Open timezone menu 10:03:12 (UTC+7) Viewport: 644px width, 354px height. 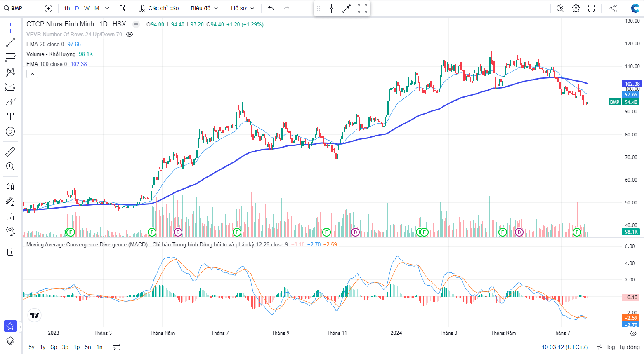coord(565,347)
